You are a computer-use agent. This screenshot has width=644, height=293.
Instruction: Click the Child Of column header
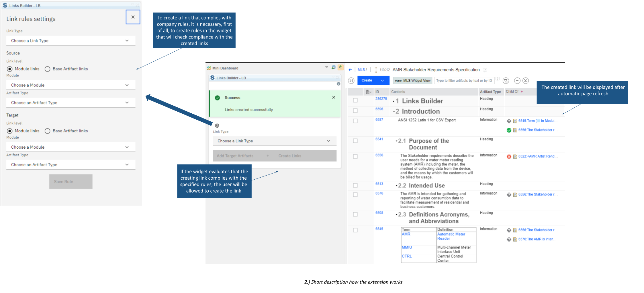[512, 92]
